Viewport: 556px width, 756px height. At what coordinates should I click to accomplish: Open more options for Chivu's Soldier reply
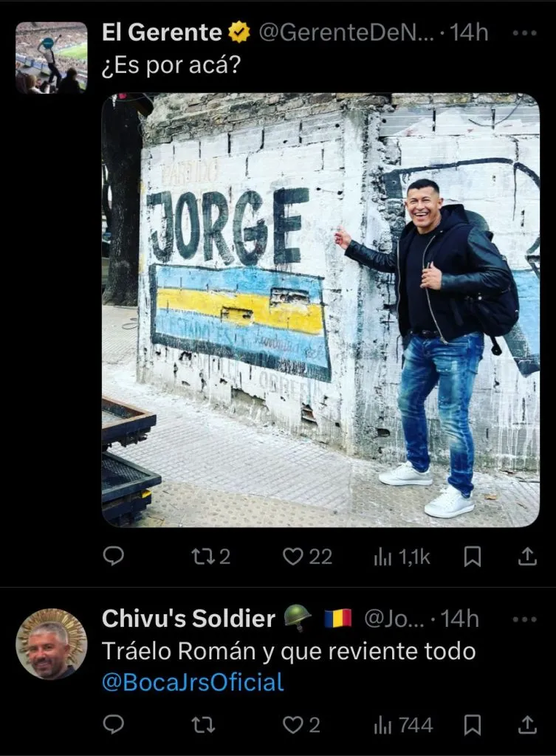tap(524, 619)
